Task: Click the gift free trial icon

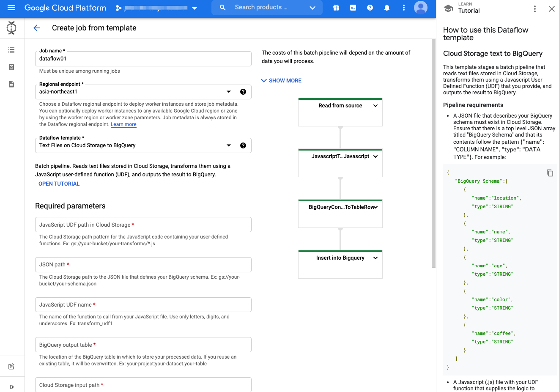Action: click(336, 8)
